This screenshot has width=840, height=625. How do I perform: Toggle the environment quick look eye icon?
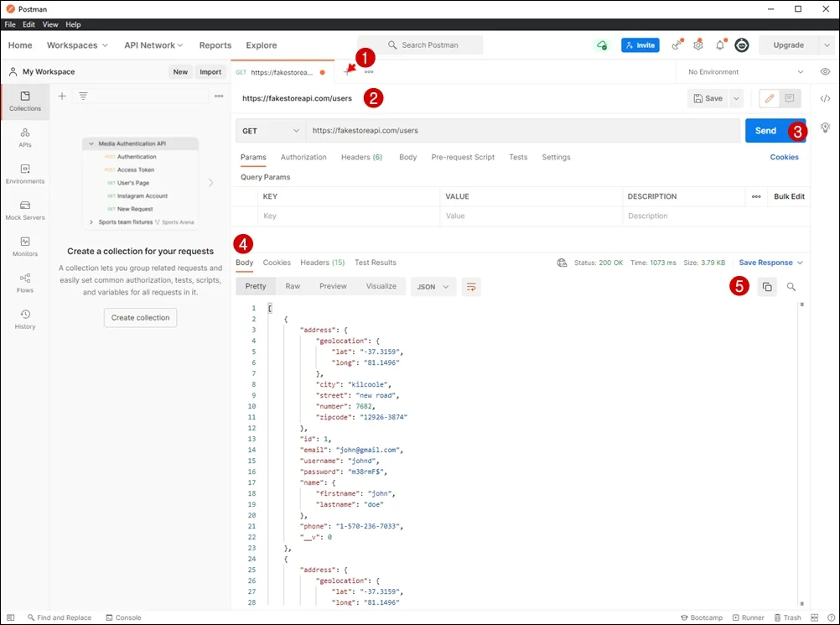click(x=825, y=72)
